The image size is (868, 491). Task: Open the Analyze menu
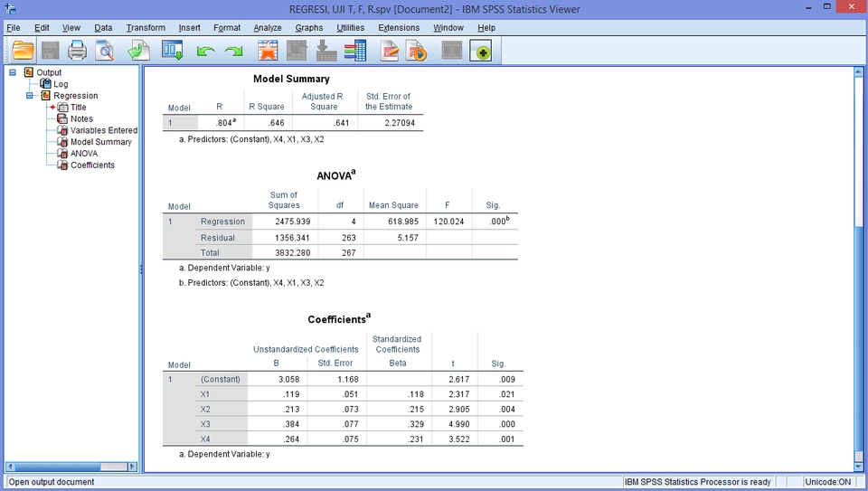pyautogui.click(x=268, y=28)
